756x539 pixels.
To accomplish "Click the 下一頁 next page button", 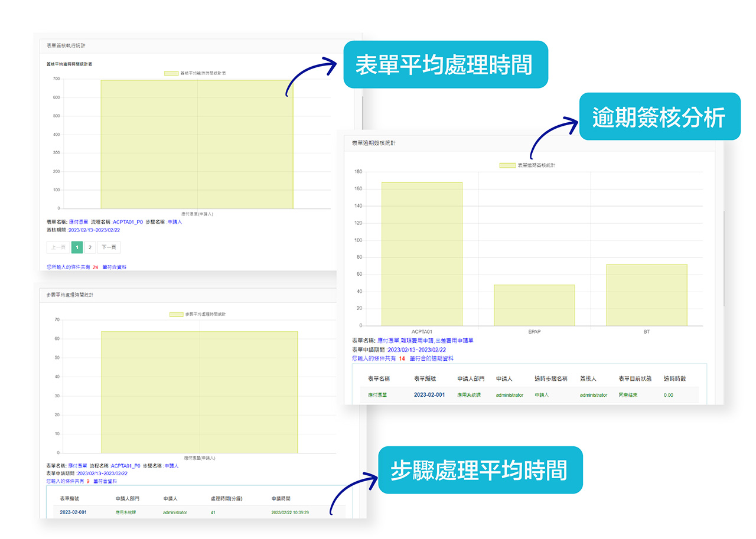I will 109,247.
